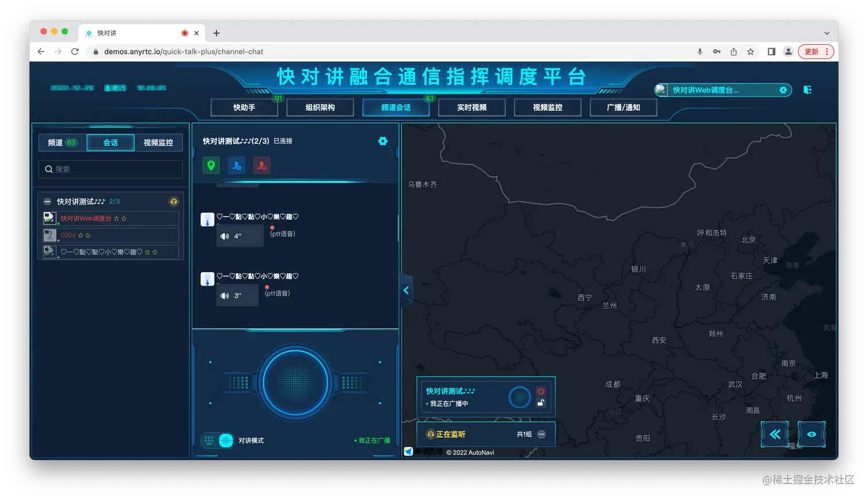Open a new browser tab with the plus button
The height and width of the screenshot is (499, 868).
(216, 33)
